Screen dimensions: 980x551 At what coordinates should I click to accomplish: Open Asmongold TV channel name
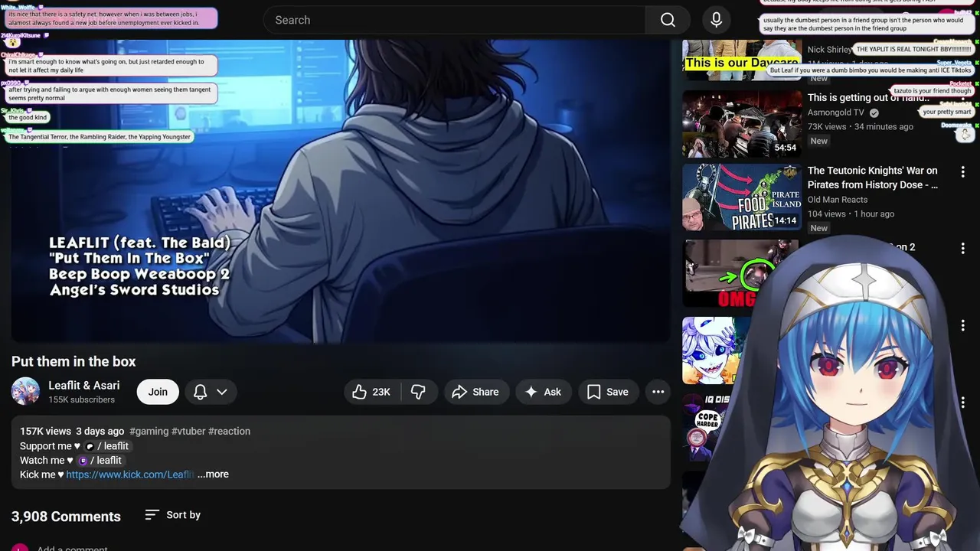click(x=836, y=112)
